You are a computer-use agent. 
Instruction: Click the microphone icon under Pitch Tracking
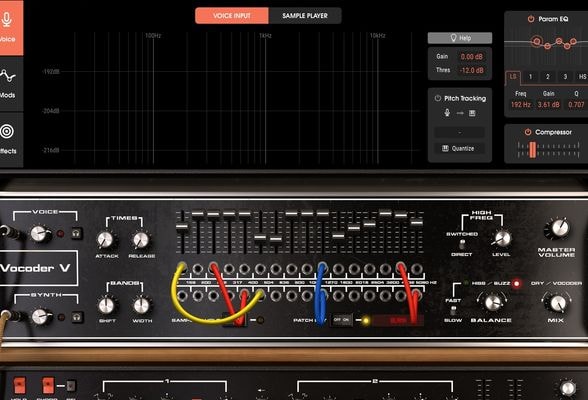click(x=447, y=113)
